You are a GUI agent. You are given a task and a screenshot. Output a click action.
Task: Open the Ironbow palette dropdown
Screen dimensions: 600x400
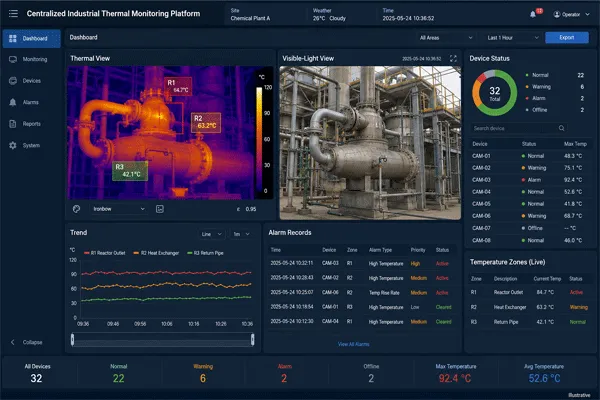click(119, 209)
